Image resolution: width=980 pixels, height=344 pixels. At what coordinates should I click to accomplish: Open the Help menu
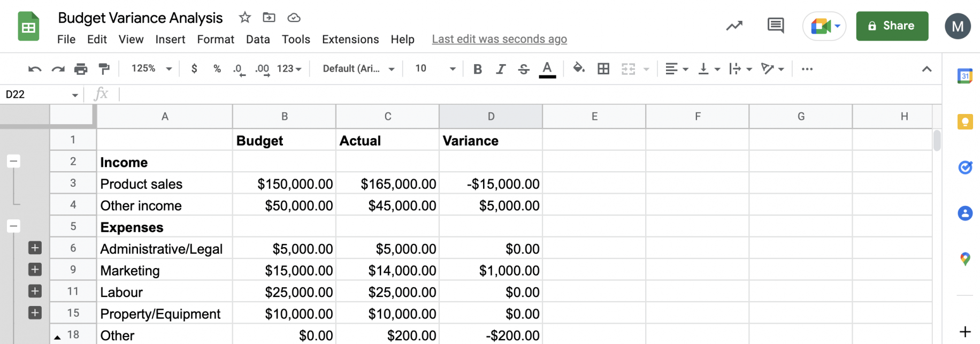(x=402, y=39)
